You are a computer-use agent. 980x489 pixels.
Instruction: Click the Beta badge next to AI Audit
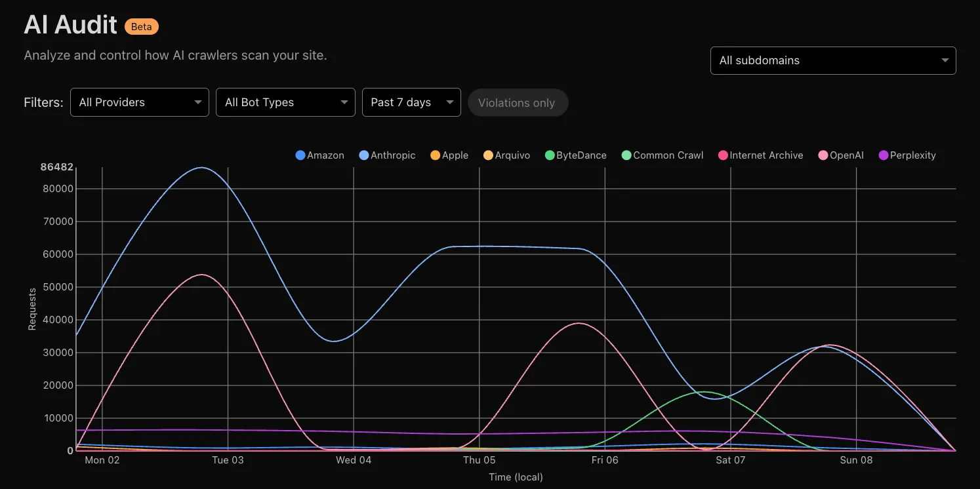click(141, 26)
